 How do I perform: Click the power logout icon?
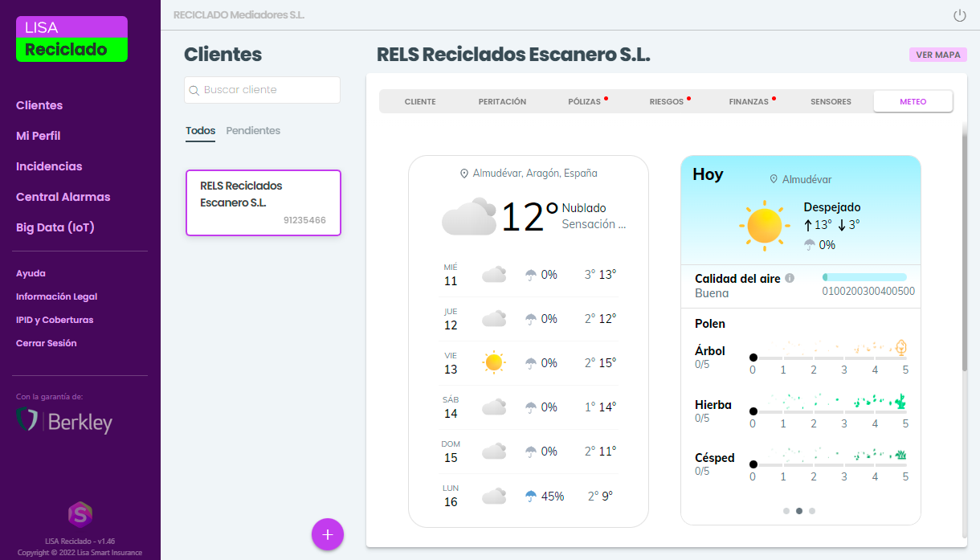pyautogui.click(x=959, y=15)
